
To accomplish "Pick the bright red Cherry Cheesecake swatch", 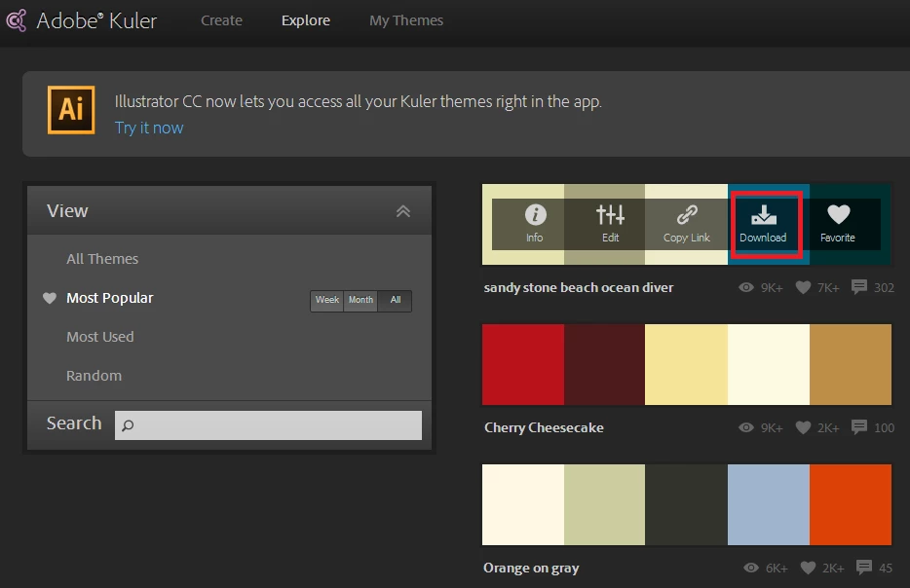I will click(523, 364).
